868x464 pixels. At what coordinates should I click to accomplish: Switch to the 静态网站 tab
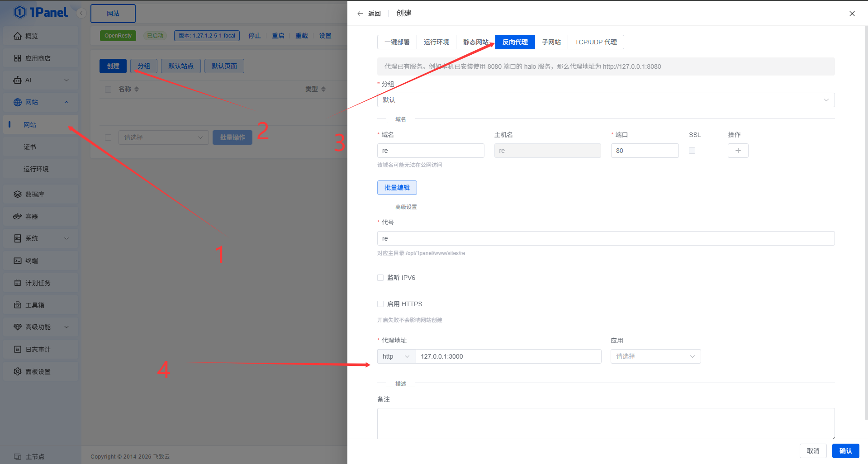pyautogui.click(x=475, y=42)
